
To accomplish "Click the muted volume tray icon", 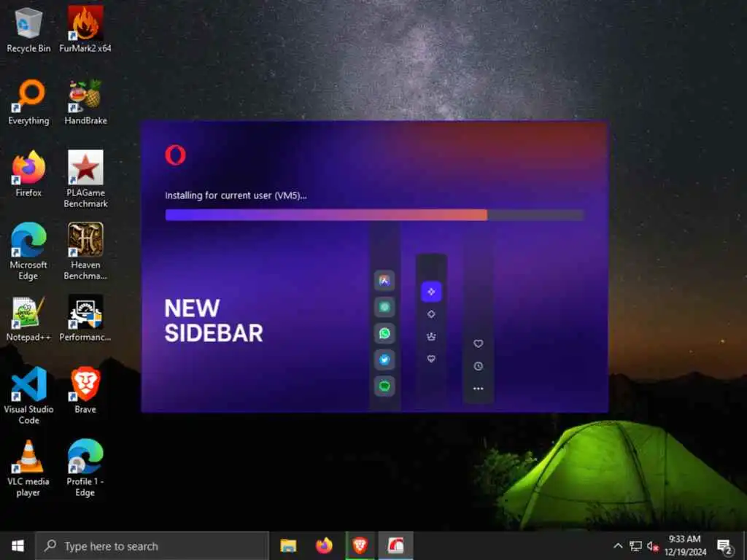I will point(653,545).
